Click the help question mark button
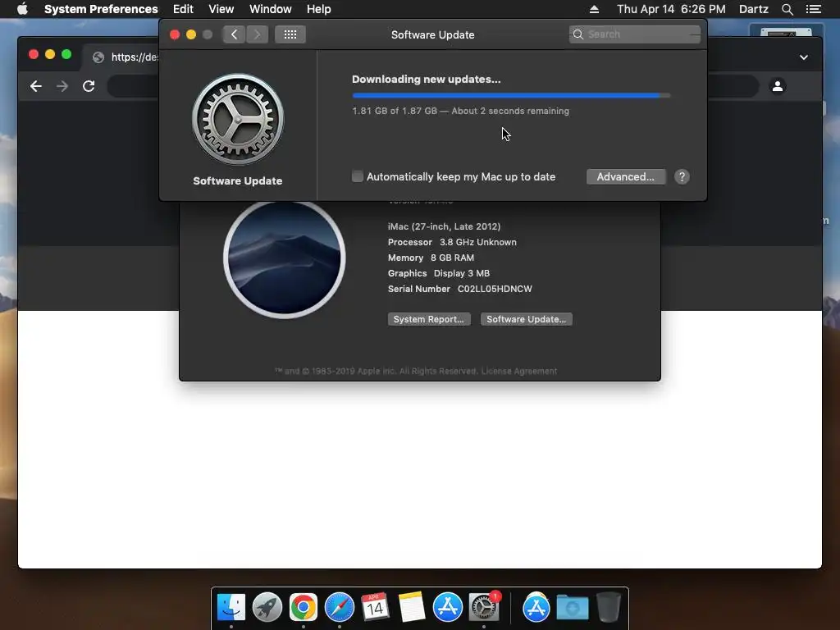Image resolution: width=840 pixels, height=630 pixels. [x=682, y=177]
